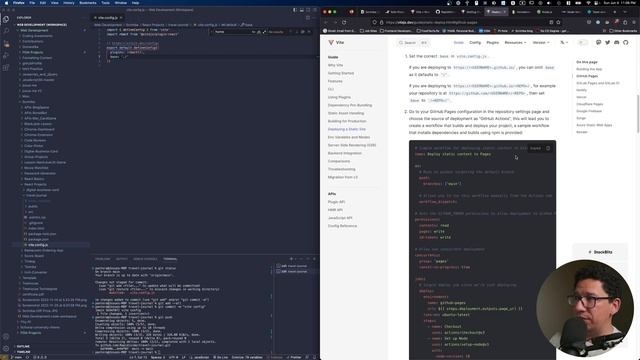Open the language translation dropdown on the Vite site

(564, 42)
